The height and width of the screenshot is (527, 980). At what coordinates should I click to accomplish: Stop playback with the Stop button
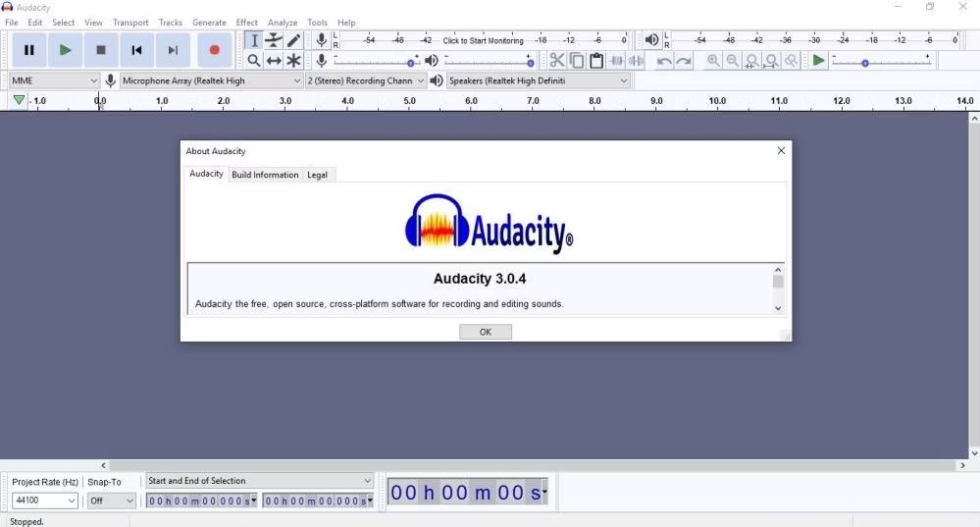pyautogui.click(x=101, y=50)
